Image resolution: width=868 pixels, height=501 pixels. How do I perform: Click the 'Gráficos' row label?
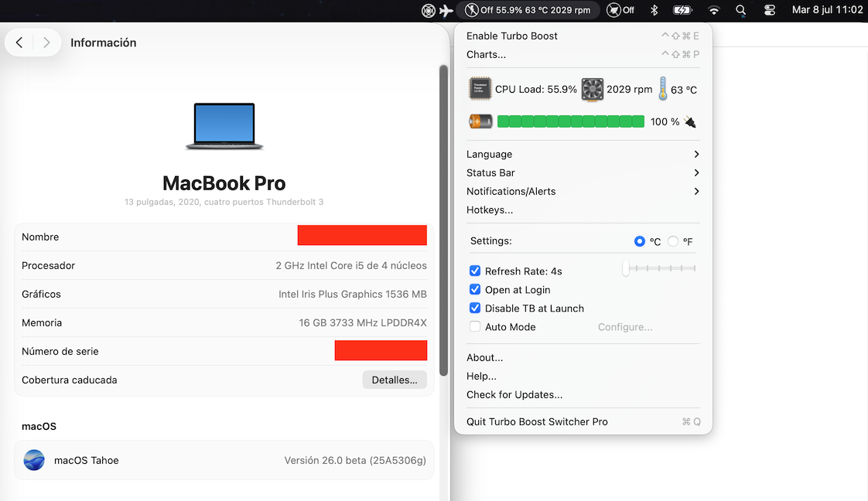(x=42, y=295)
